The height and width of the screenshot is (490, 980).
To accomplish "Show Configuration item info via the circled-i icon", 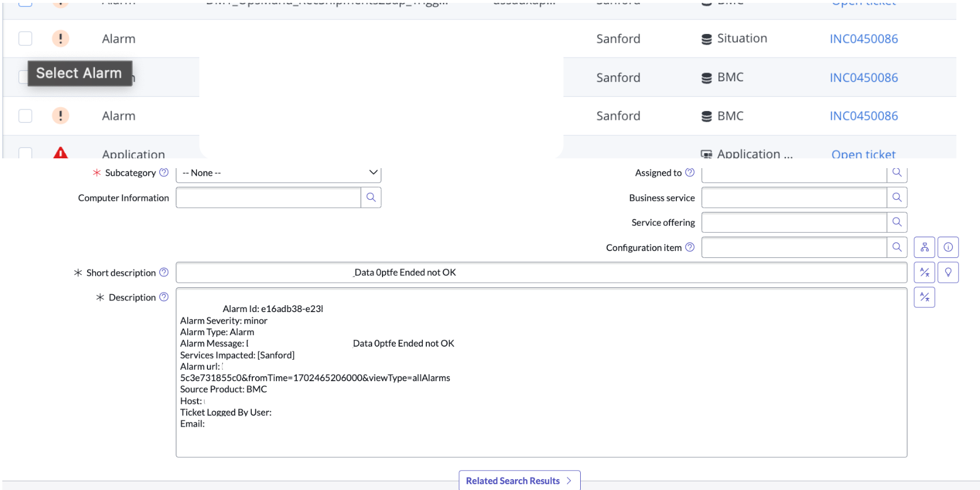I will tap(948, 248).
